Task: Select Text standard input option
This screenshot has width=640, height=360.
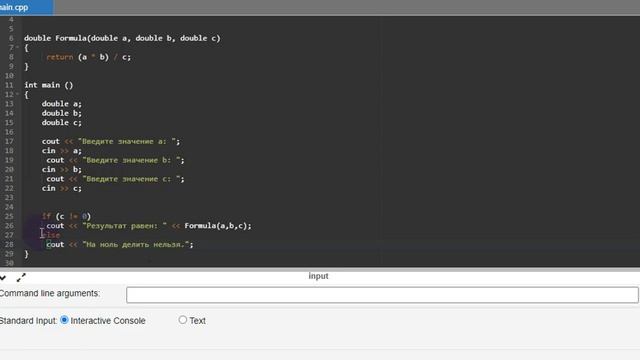Action: click(x=182, y=320)
